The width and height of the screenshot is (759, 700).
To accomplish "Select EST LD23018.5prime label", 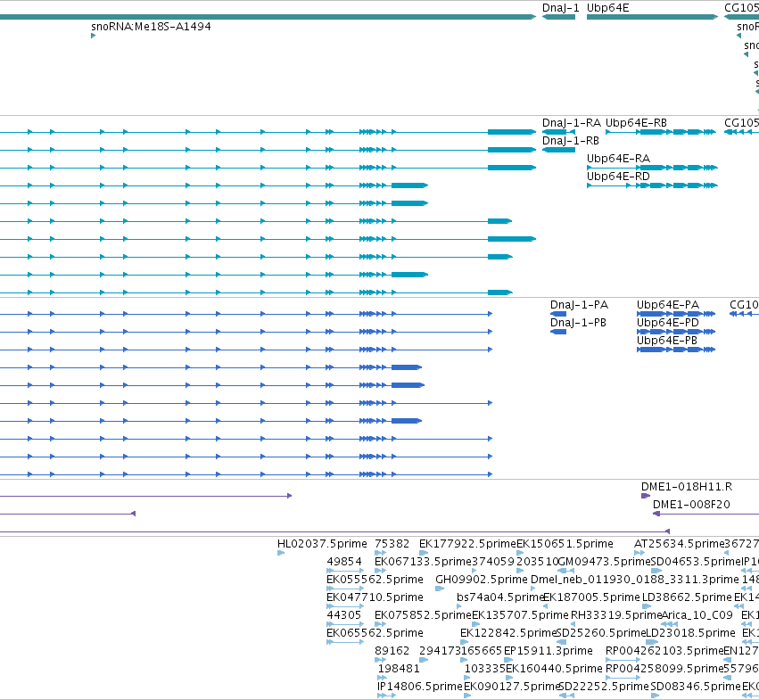I will tap(690, 634).
